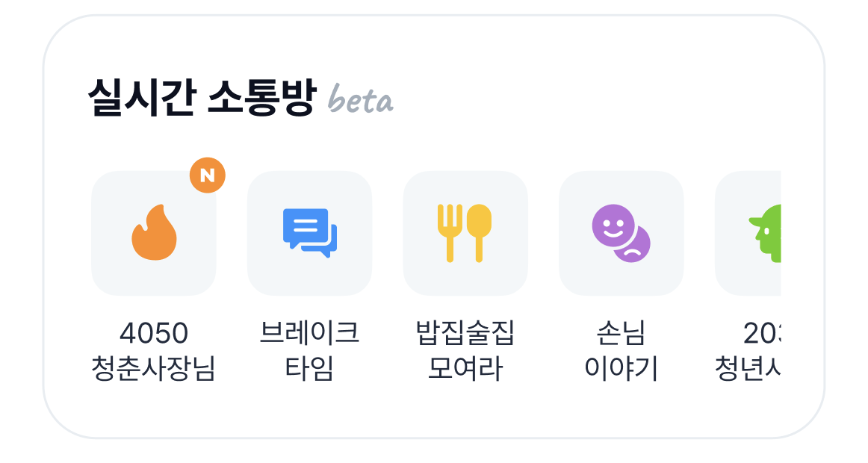
Task: Click the "타임" text under the chat icon
Action: coord(309,369)
